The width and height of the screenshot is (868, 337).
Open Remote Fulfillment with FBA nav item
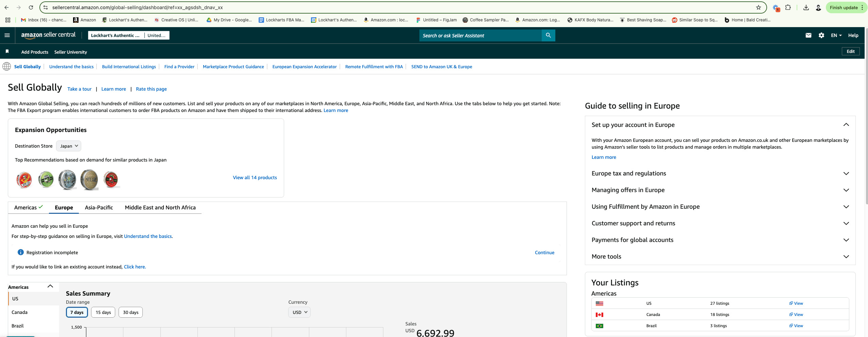click(x=374, y=67)
